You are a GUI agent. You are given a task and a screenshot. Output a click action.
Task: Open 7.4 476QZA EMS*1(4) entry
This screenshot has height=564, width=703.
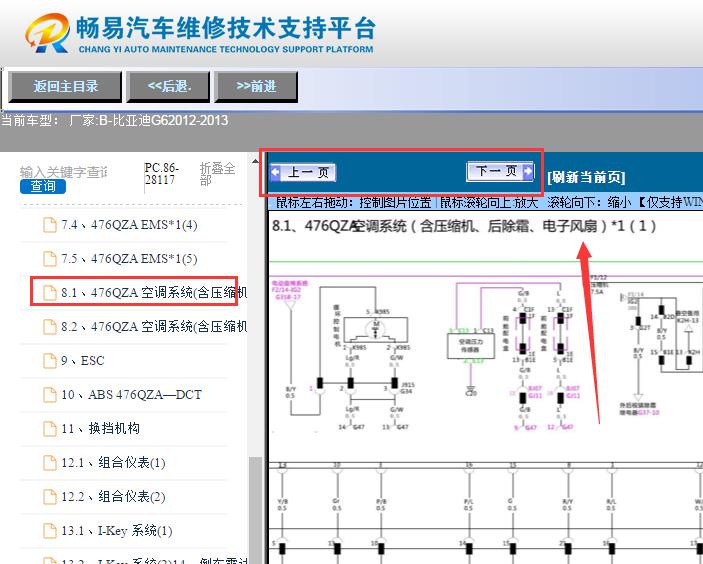[129, 225]
